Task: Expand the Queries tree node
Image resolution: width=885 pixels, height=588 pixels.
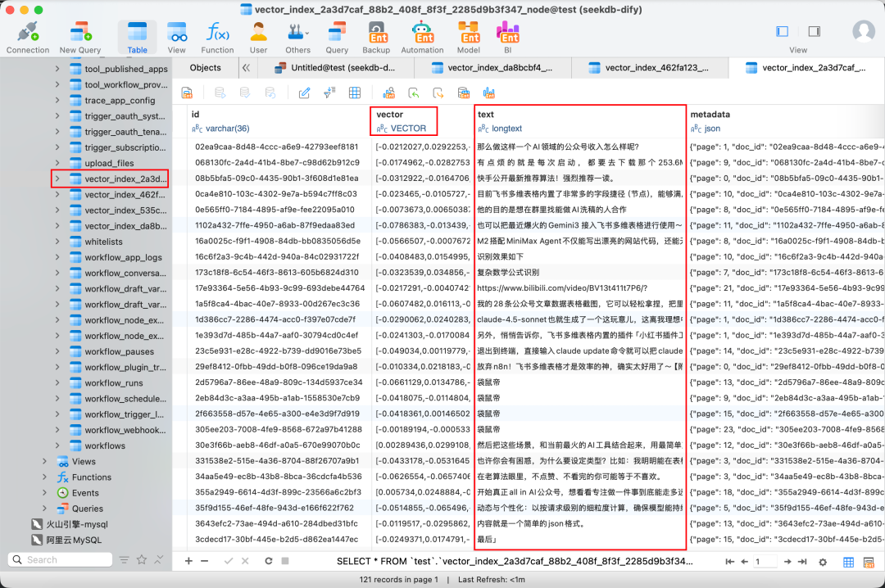Action: pyautogui.click(x=44, y=508)
